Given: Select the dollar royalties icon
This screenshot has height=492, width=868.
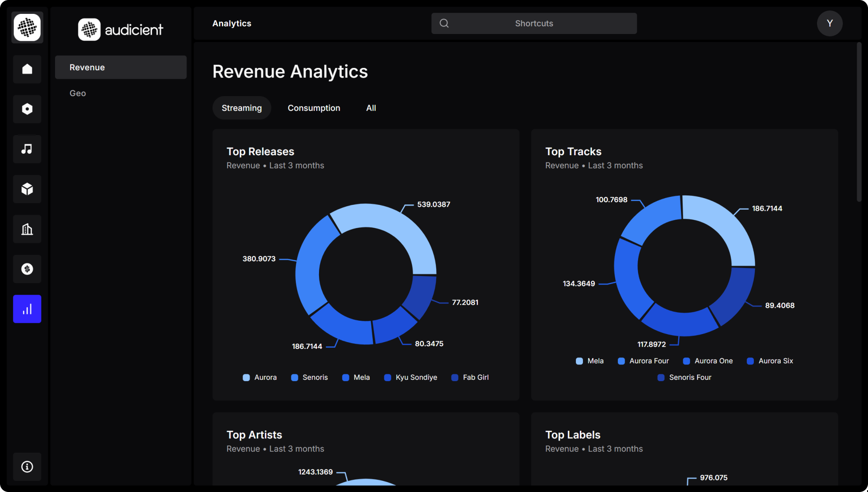Looking at the screenshot, I should tap(27, 269).
